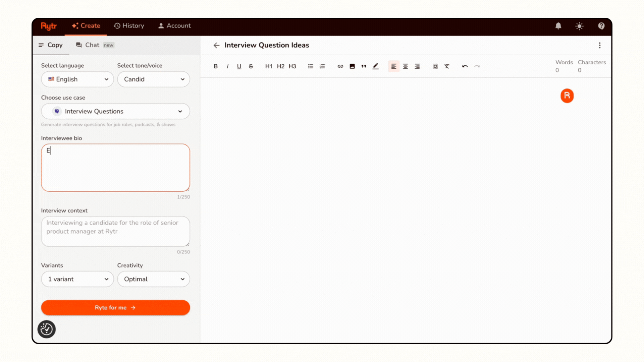Clear formatting with the strikethrough-T icon
This screenshot has height=362, width=644.
[x=447, y=66]
